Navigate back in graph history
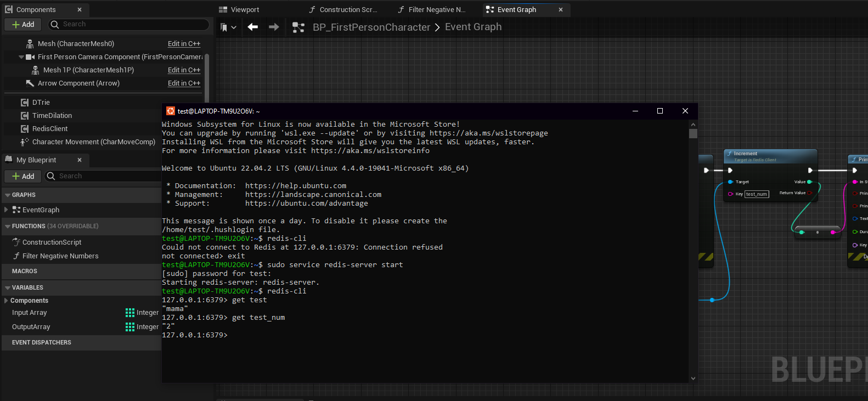Image resolution: width=868 pixels, height=401 pixels. coord(252,27)
